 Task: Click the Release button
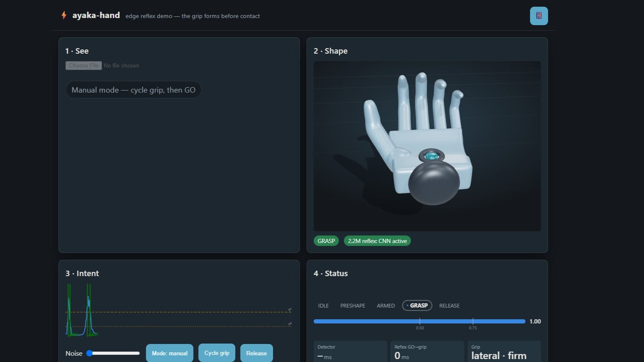pyautogui.click(x=257, y=353)
